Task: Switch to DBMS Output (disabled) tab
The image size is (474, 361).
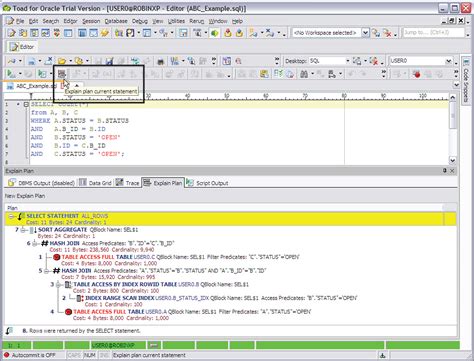Action: 41,183
